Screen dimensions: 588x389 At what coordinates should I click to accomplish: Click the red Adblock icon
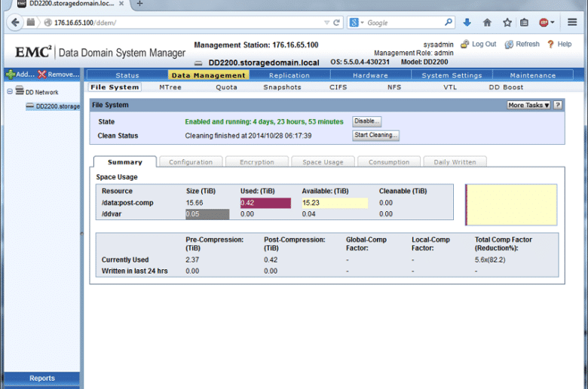[x=544, y=23]
